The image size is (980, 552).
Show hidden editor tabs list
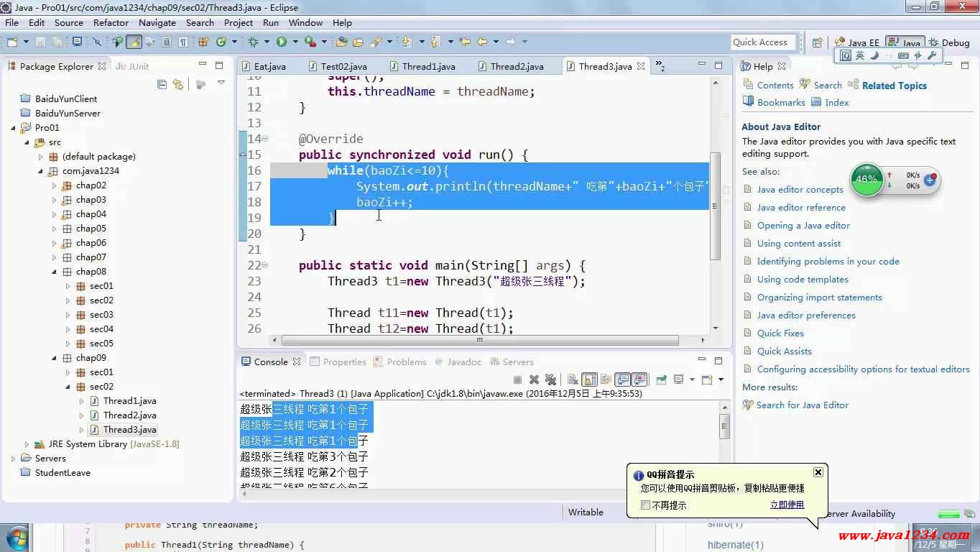click(x=660, y=66)
